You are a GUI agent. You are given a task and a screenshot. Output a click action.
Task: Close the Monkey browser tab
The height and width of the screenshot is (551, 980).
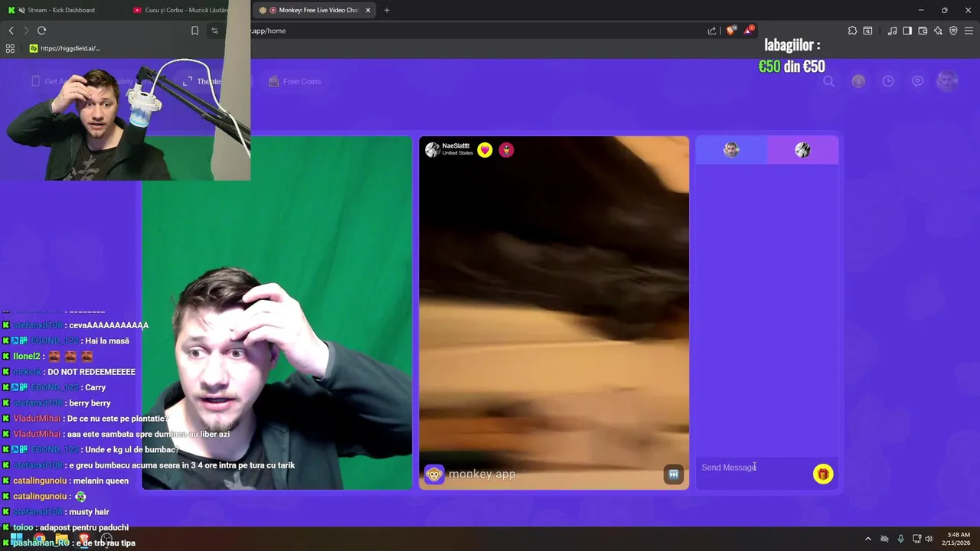tap(368, 10)
